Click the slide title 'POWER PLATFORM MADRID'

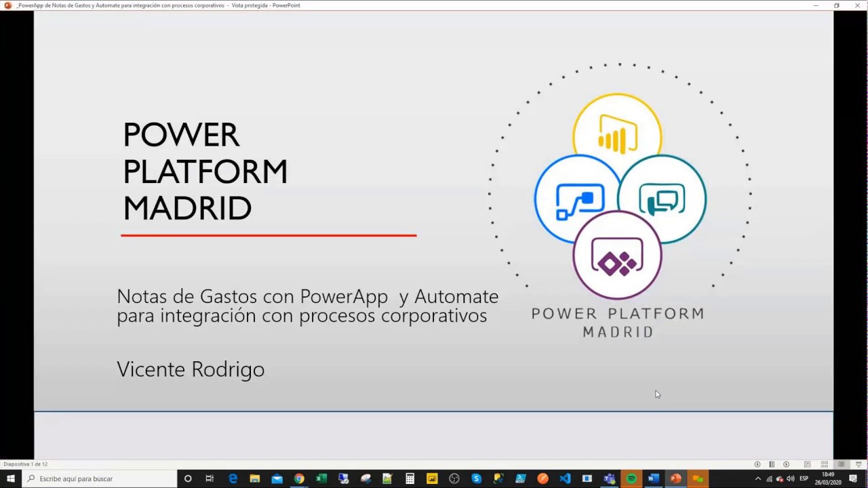(205, 171)
